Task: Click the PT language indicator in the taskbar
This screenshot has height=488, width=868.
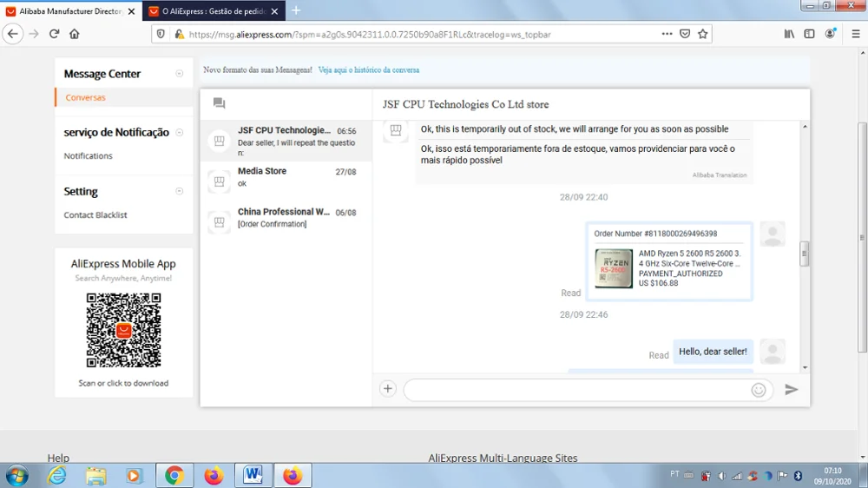Action: 674,474
